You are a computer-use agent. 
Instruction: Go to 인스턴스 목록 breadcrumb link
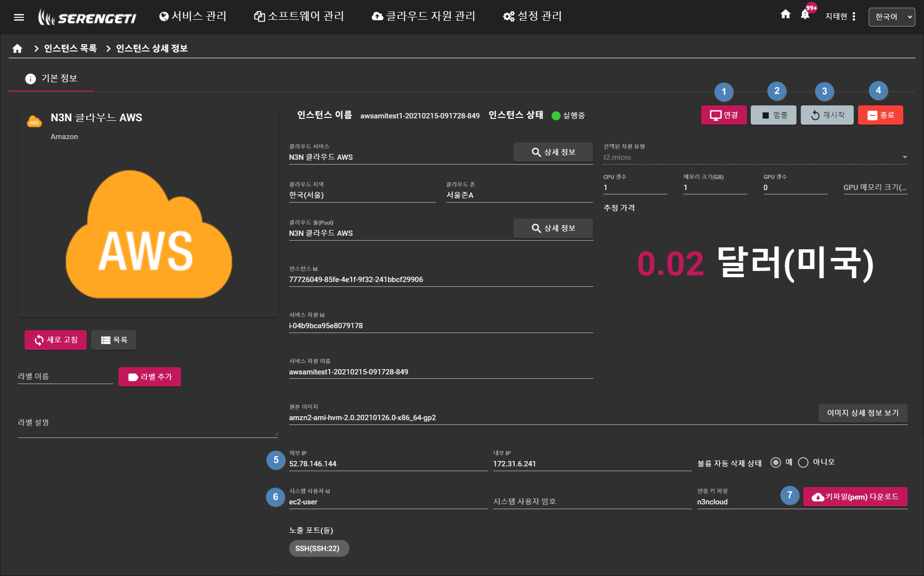tap(70, 49)
